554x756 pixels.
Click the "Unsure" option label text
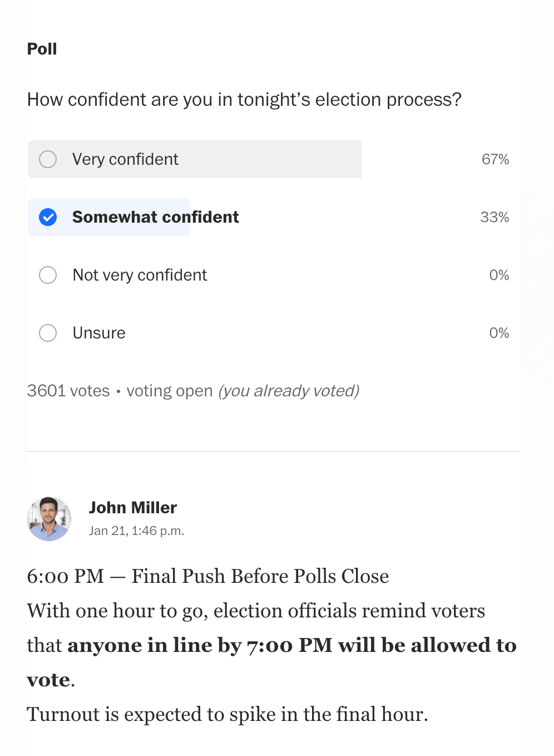(99, 333)
